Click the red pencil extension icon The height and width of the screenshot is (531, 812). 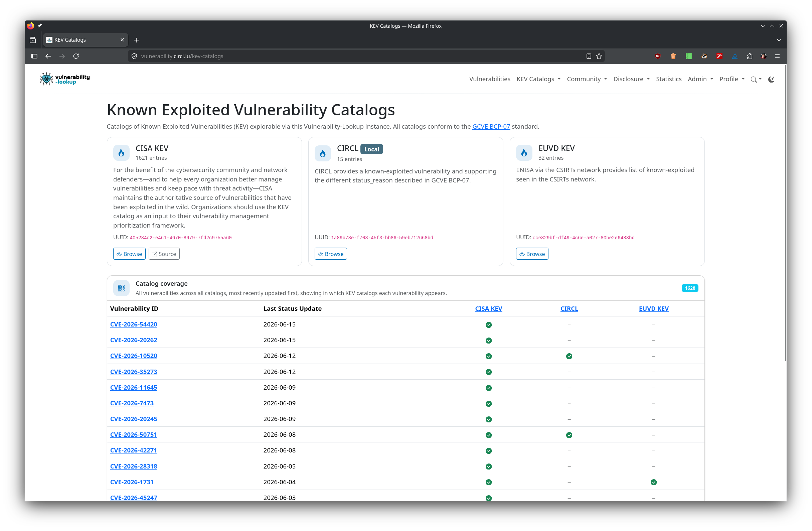(x=719, y=56)
